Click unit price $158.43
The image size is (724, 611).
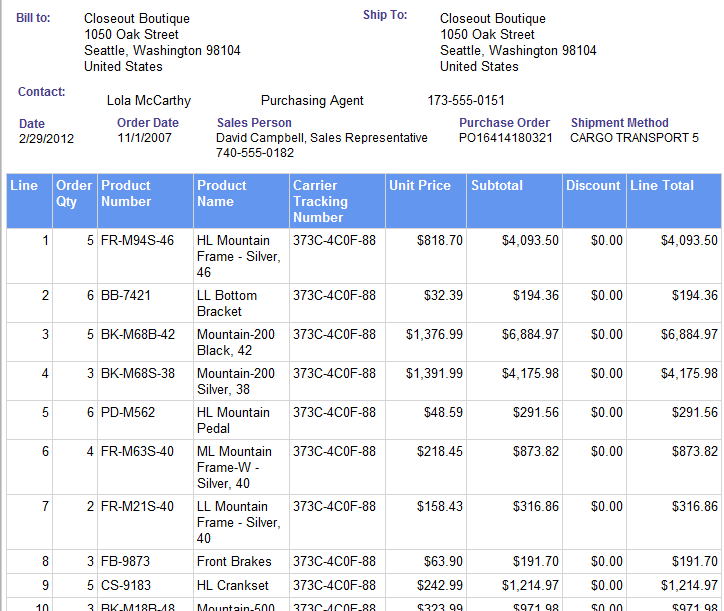[440, 506]
